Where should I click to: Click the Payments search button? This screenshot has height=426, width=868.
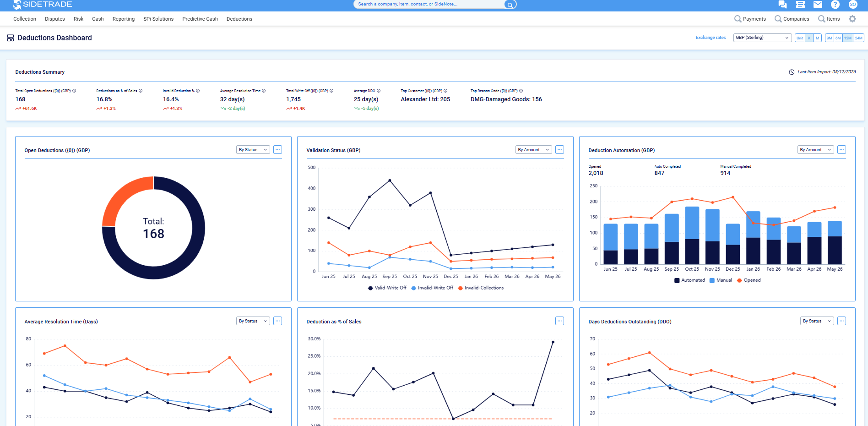click(x=750, y=19)
